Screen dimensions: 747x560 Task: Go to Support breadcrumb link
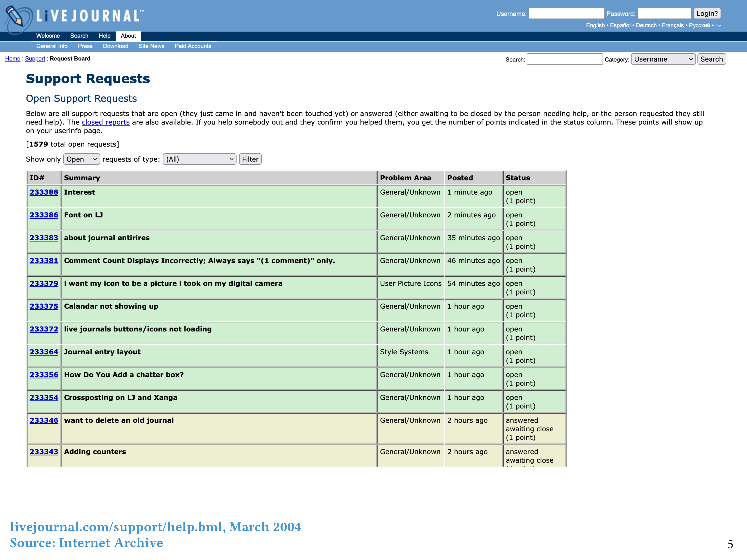pyautogui.click(x=35, y=59)
